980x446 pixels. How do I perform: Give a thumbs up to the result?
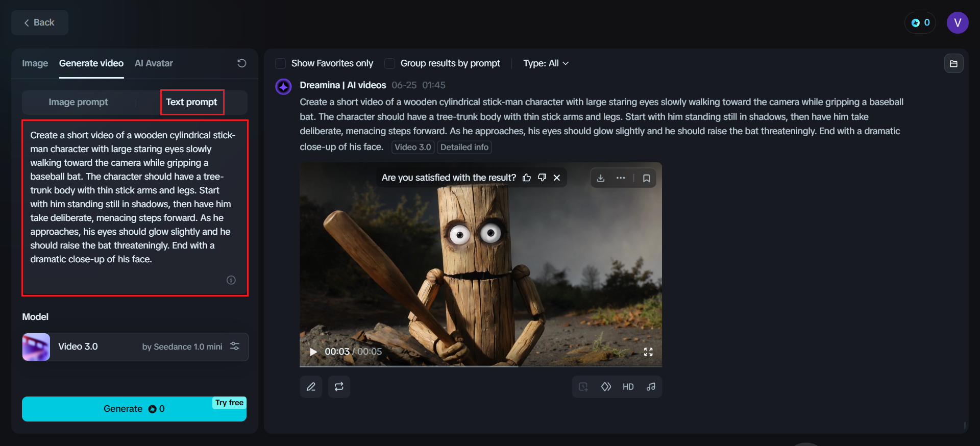click(527, 178)
